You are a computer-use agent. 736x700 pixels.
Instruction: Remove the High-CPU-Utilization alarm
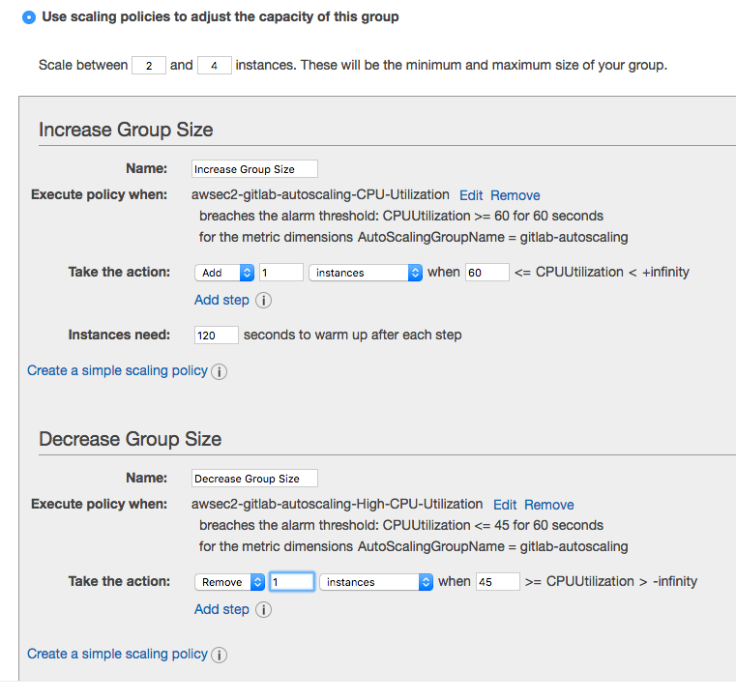549,505
